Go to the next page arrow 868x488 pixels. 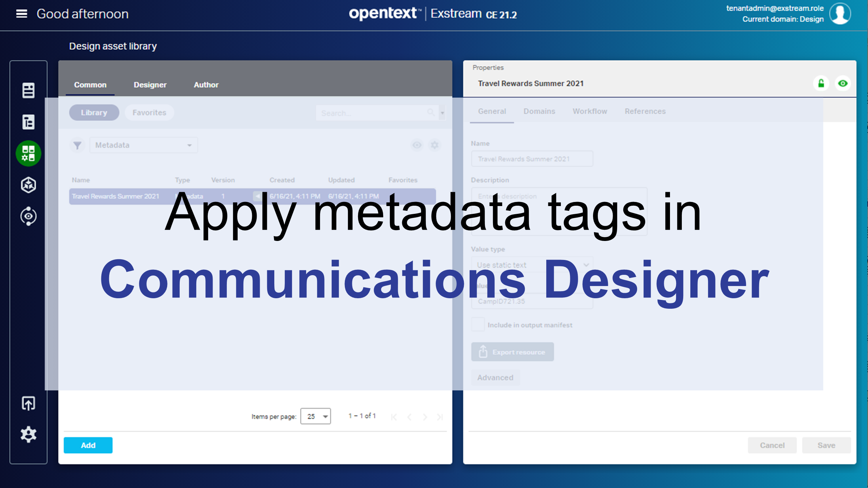[x=425, y=416]
